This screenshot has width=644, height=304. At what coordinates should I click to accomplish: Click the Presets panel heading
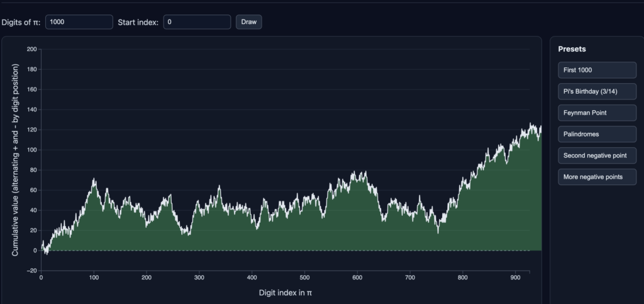571,49
